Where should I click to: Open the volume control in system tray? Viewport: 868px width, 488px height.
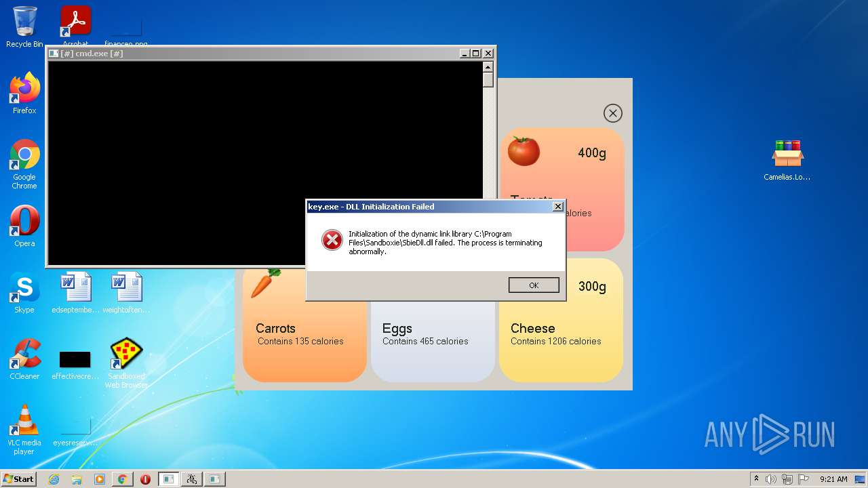click(x=771, y=479)
